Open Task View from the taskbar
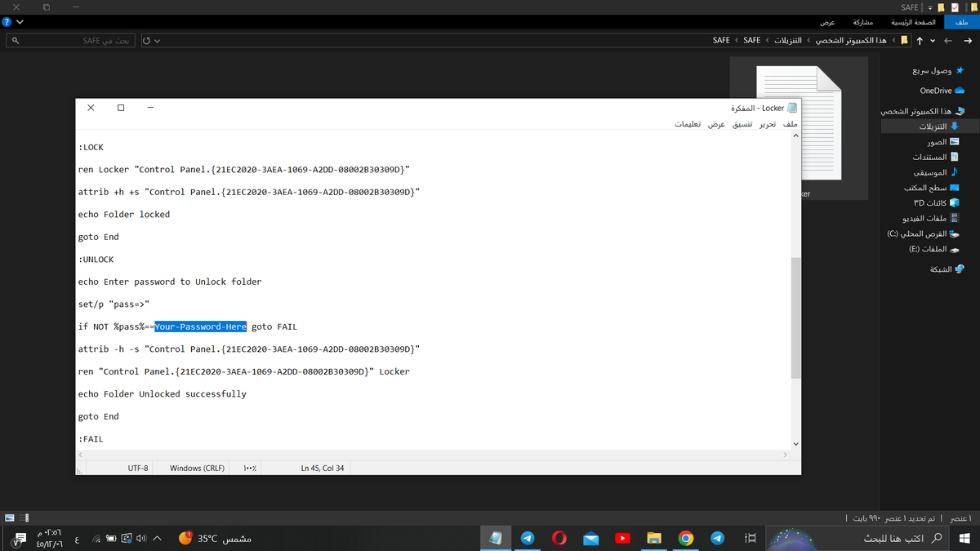Image resolution: width=980 pixels, height=551 pixels. click(x=751, y=538)
